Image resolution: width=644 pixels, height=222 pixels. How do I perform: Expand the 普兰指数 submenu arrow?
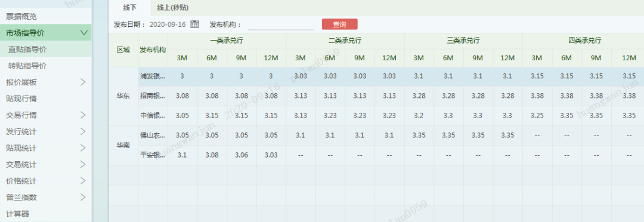tap(83, 198)
